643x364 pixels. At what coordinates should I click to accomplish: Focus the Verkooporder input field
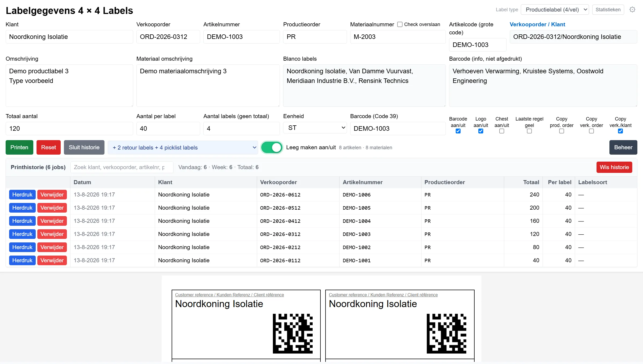[x=168, y=37]
